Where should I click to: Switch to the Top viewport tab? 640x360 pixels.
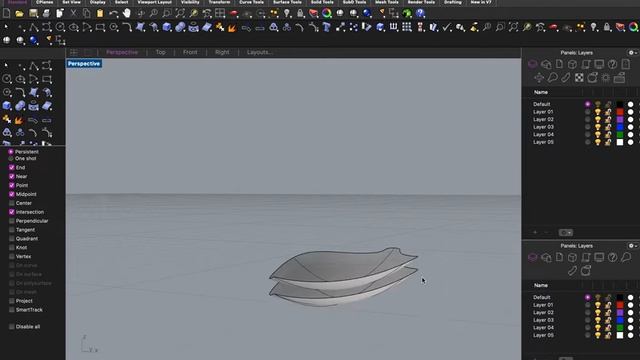160,52
